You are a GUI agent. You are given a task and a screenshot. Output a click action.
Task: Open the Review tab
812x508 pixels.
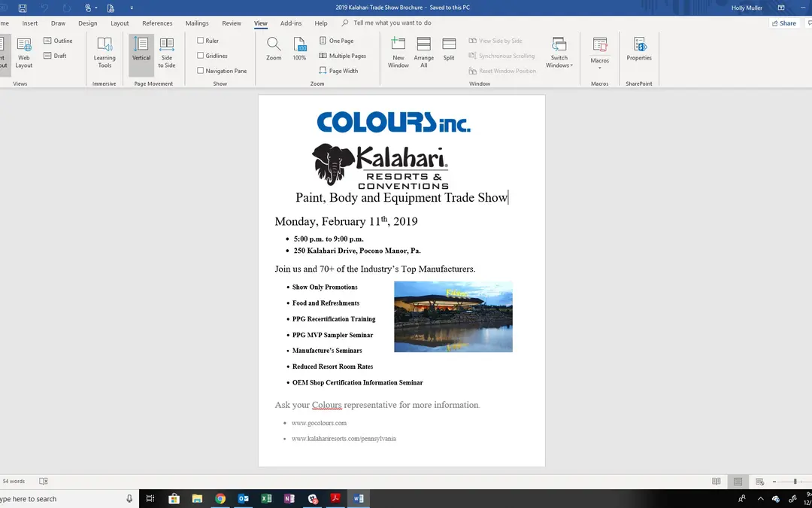pos(232,23)
